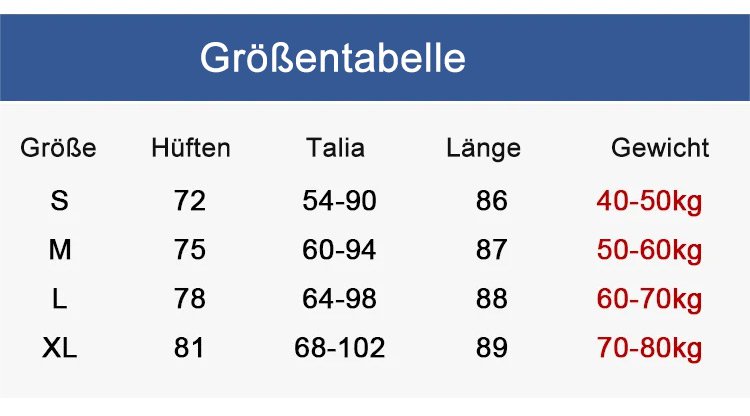The height and width of the screenshot is (416, 750).
Task: Click waist range 68-102
Action: tap(339, 348)
